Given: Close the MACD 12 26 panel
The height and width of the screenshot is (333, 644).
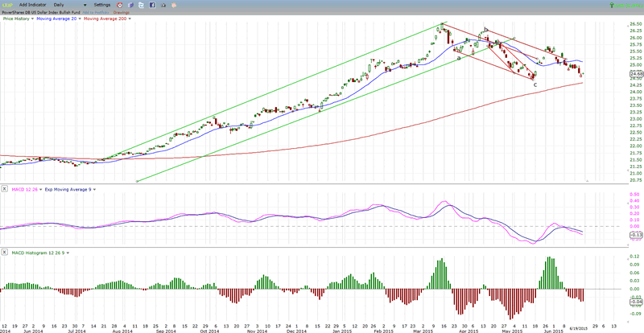Looking at the screenshot, I should [x=4, y=189].
